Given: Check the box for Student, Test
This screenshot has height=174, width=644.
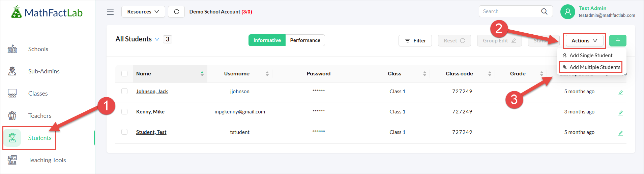Looking at the screenshot, I should [124, 132].
